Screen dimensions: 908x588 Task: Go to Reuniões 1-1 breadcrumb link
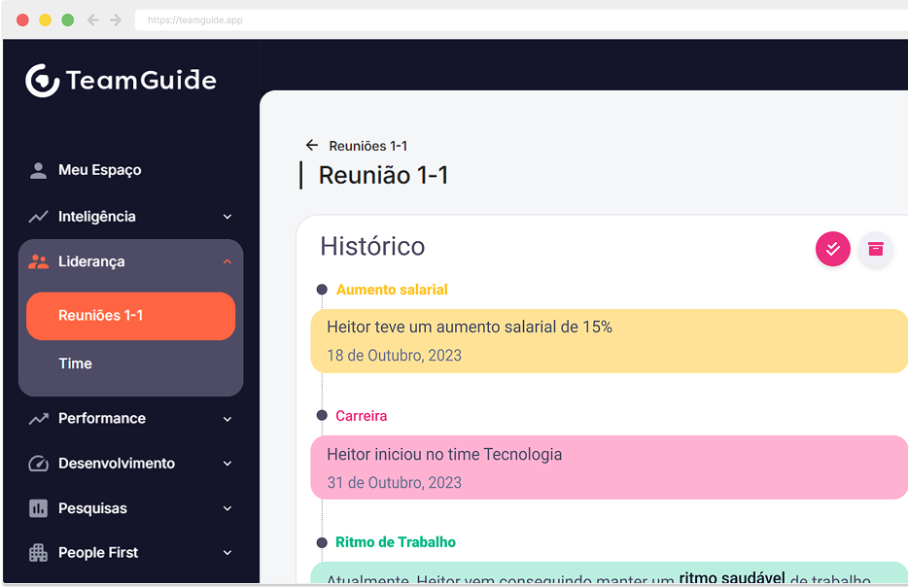click(x=367, y=146)
